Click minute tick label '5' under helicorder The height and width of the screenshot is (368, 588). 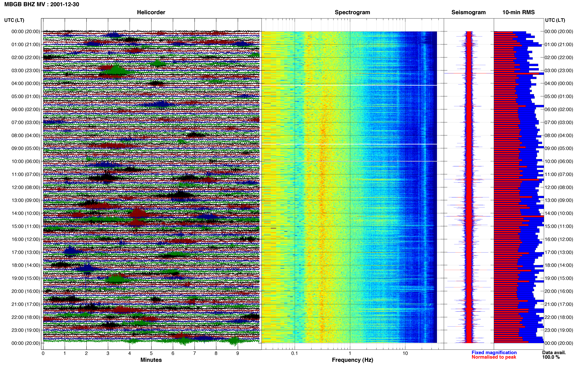(151, 353)
